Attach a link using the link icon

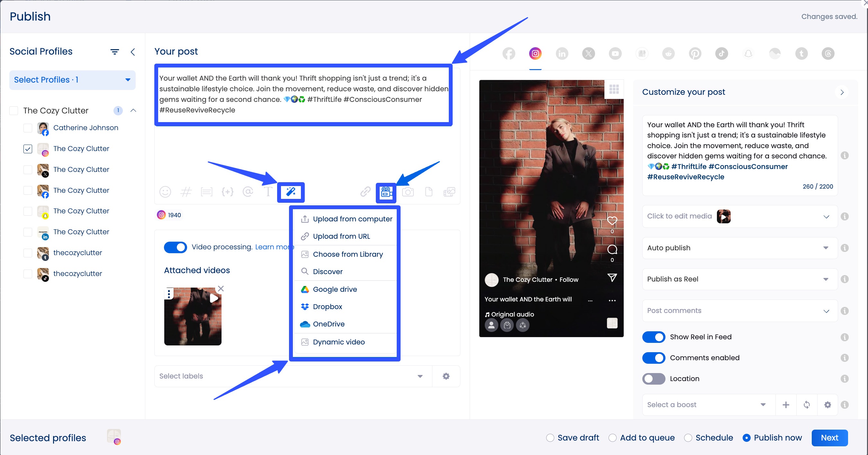(365, 192)
